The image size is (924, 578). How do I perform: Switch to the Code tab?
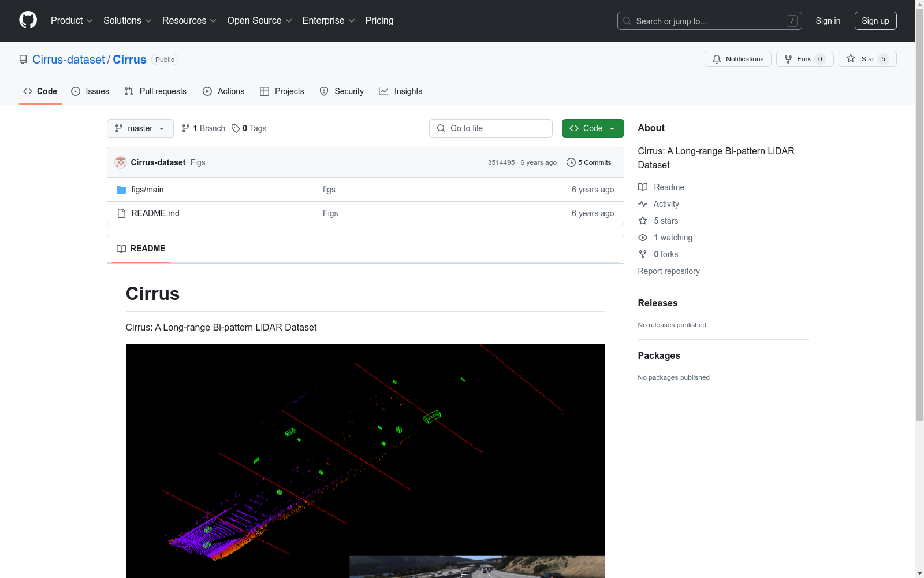[40, 91]
